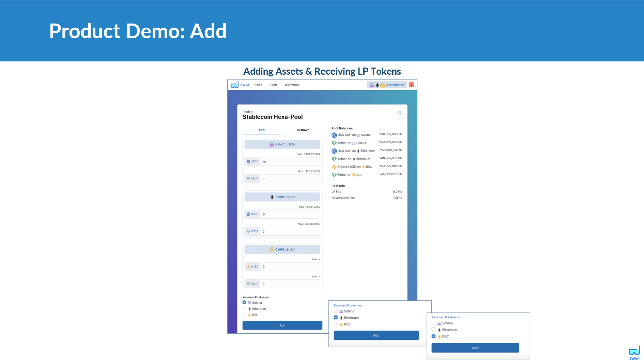Click the USDT token icon in Solana section
Viewport: 644px width, 363px height.
[248, 179]
